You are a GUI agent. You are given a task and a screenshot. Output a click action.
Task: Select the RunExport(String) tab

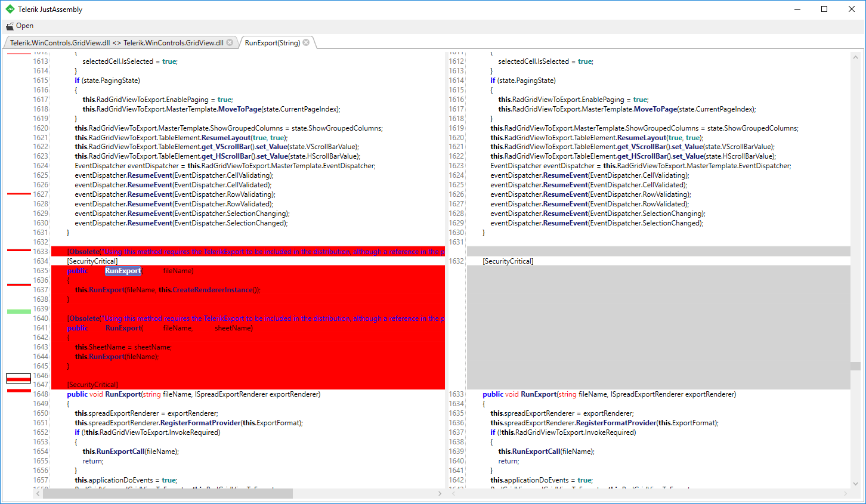click(273, 42)
